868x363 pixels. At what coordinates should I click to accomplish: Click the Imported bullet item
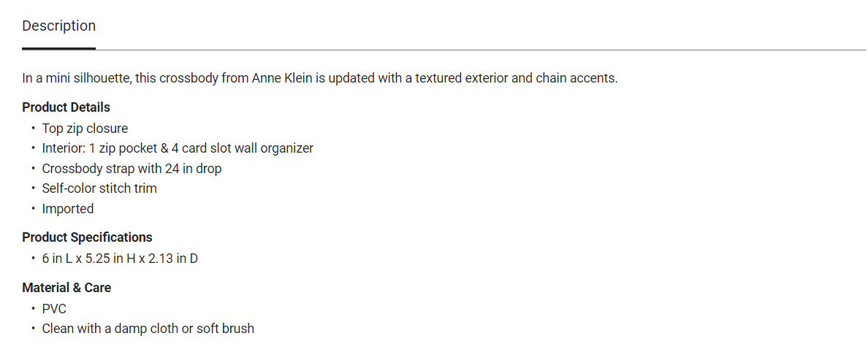(x=67, y=209)
